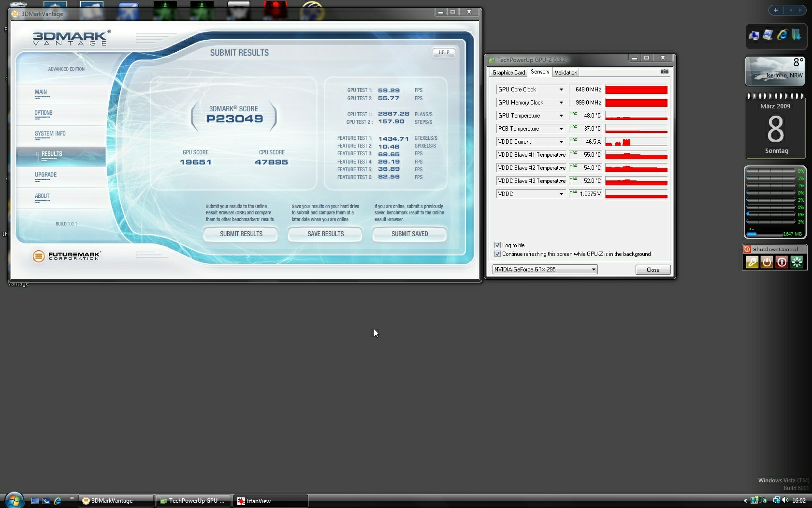Click the red shutdown icon in ShutdownControl
This screenshot has height=508, width=812.
pos(782,262)
